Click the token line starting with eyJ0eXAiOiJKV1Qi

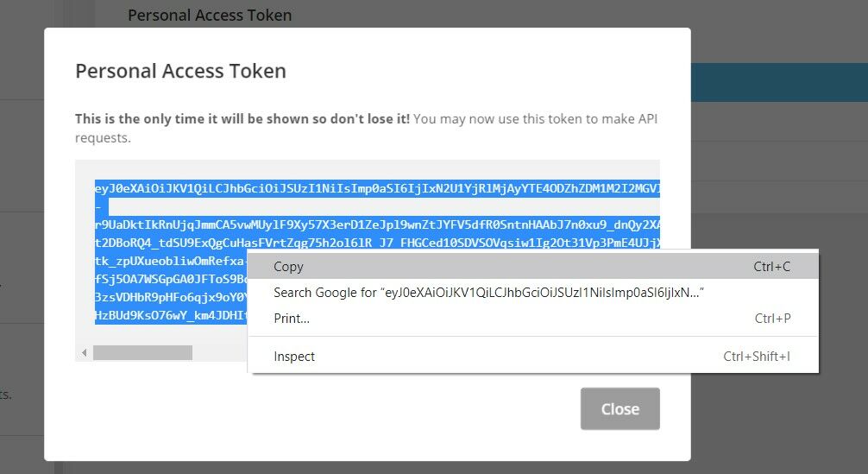(x=377, y=188)
